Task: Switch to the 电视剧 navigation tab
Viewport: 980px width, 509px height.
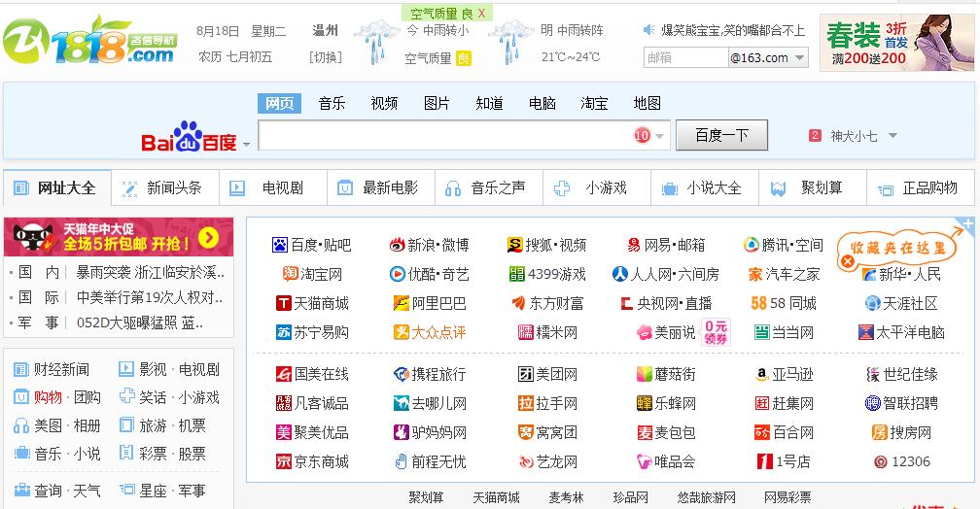Action: (273, 188)
